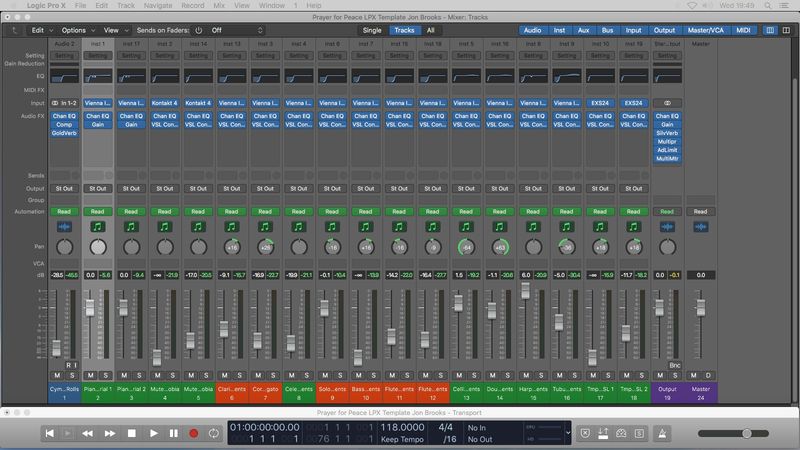Image resolution: width=800 pixels, height=450 pixels.
Task: Open the Setting menu on the Audio 2 strip
Action: click(64, 56)
